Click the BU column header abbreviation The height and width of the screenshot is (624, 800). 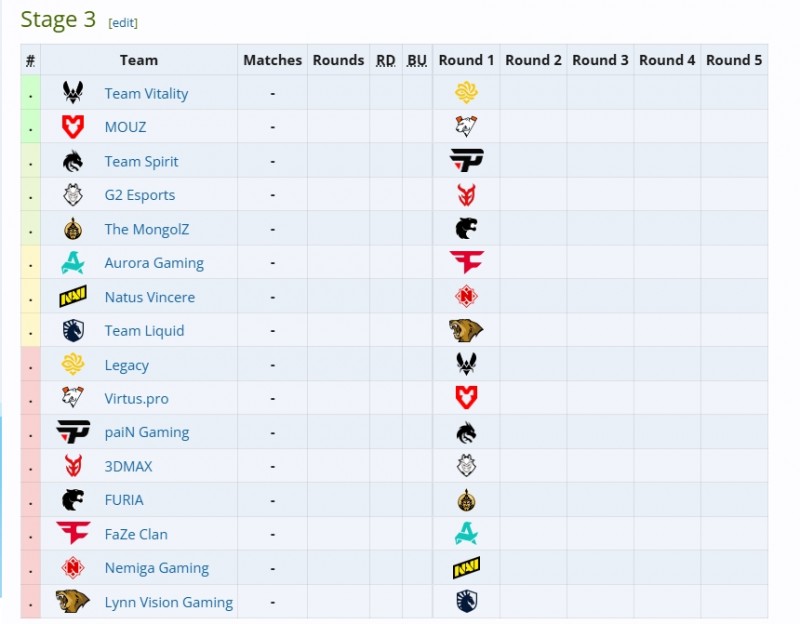(418, 60)
